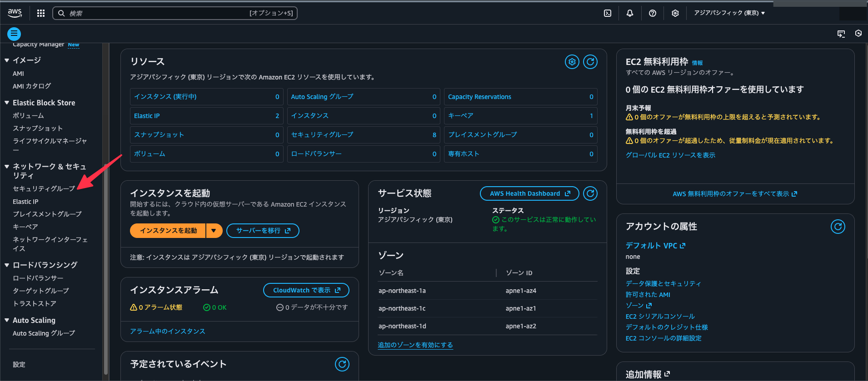Open resource panel settings gear
The image size is (868, 381).
click(572, 62)
